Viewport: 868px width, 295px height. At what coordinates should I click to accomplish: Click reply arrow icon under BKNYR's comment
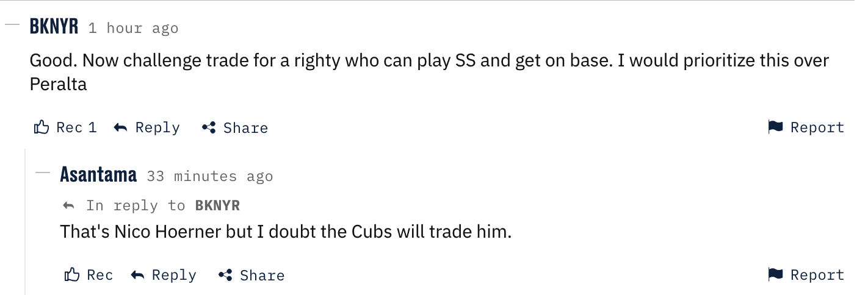coord(121,127)
